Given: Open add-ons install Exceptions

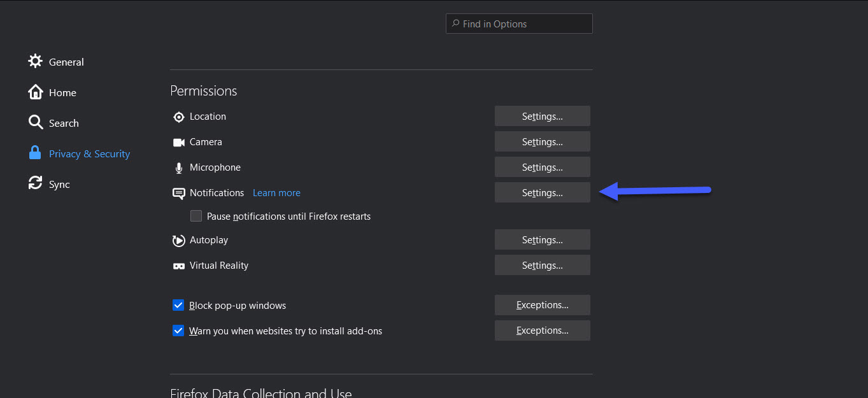Looking at the screenshot, I should click(543, 330).
